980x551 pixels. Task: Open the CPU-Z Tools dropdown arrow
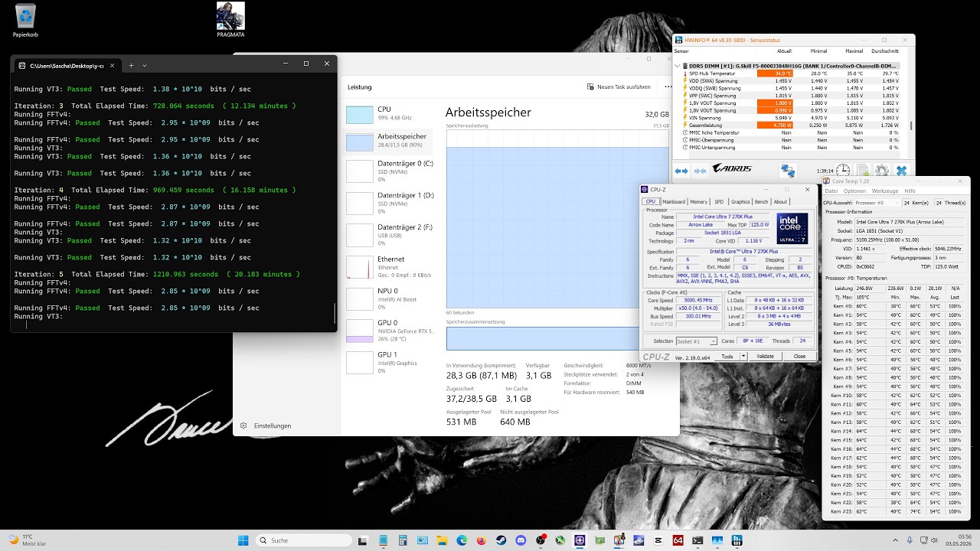744,357
